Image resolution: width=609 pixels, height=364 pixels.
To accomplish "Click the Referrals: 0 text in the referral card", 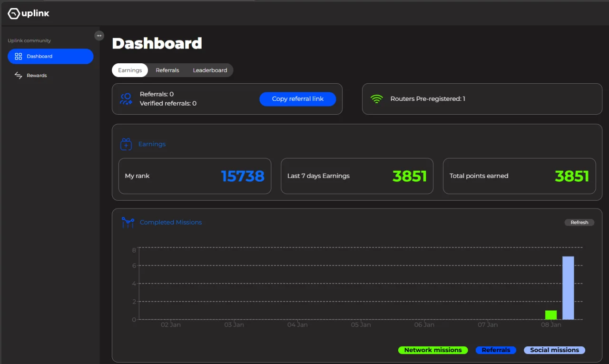I will [x=157, y=94].
